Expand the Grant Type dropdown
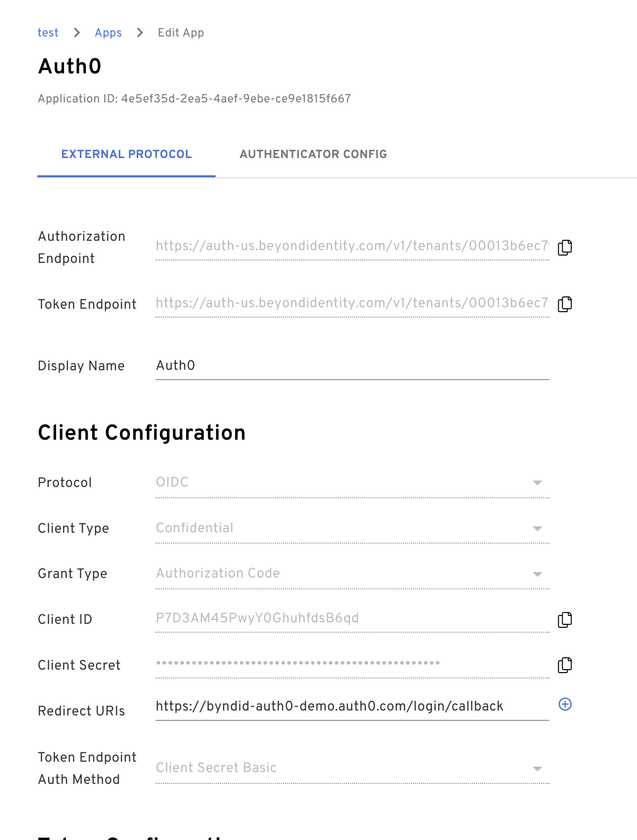 click(x=352, y=574)
